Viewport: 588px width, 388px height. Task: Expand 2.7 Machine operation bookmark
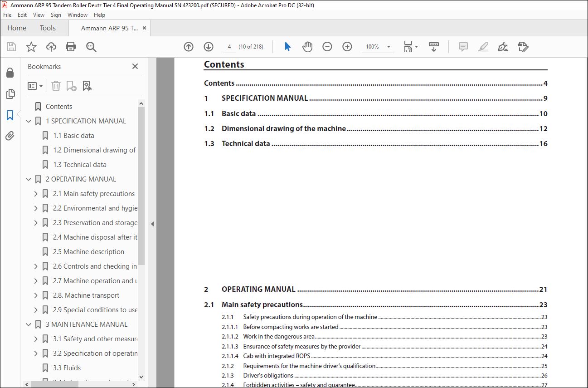(36, 281)
